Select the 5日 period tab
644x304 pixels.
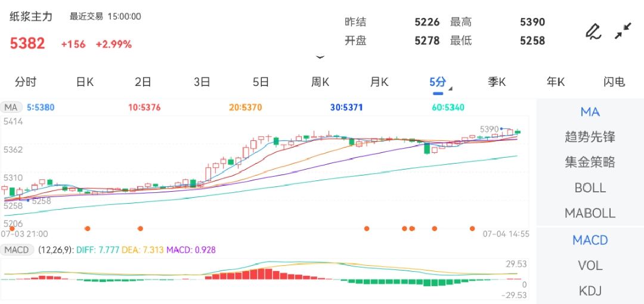pos(261,82)
